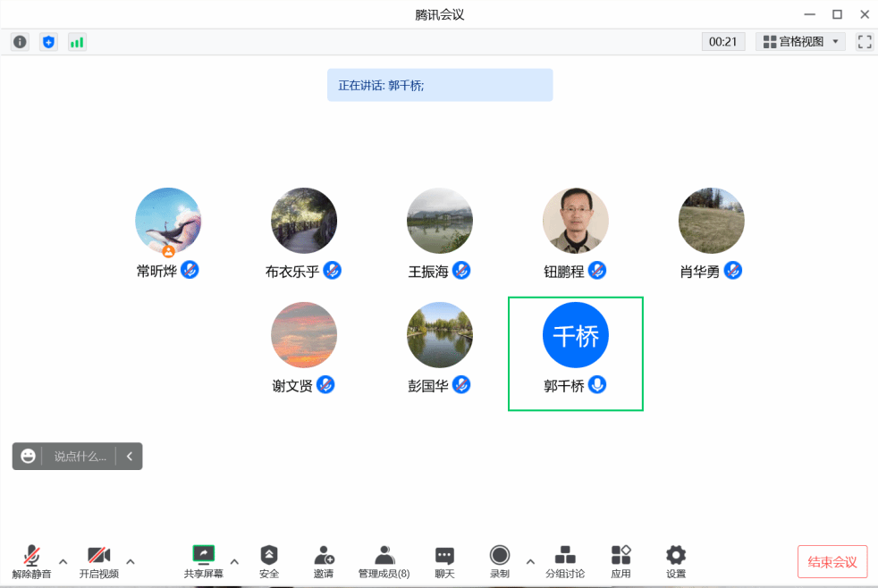Viewport: 878px width, 588px height.
Task: Turn on camera with 开启视频
Action: [x=98, y=561]
